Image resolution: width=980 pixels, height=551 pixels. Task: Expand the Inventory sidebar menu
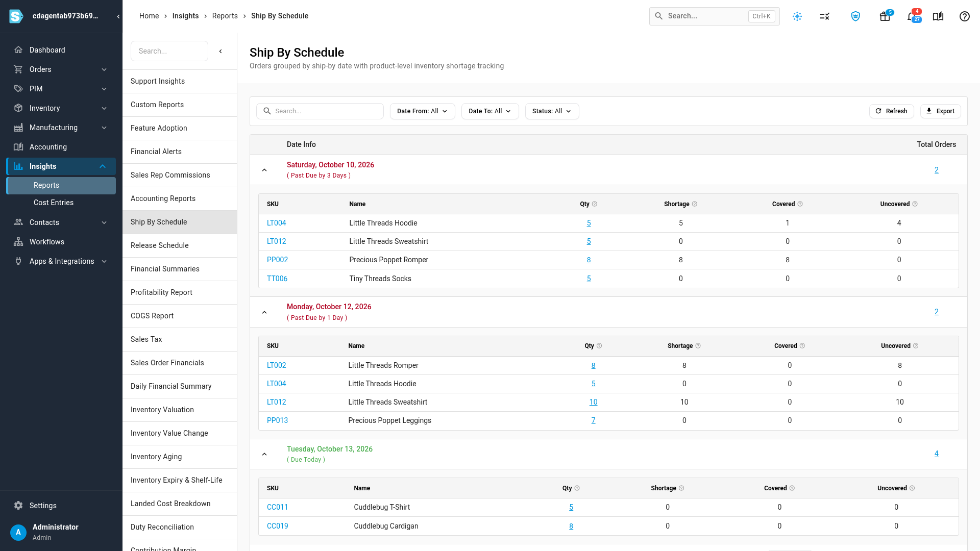pyautogui.click(x=104, y=108)
